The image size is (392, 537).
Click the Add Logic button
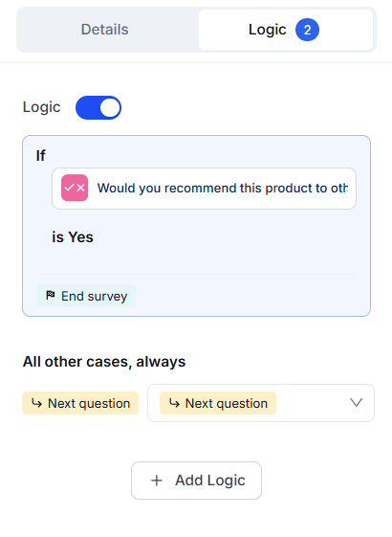click(x=196, y=481)
